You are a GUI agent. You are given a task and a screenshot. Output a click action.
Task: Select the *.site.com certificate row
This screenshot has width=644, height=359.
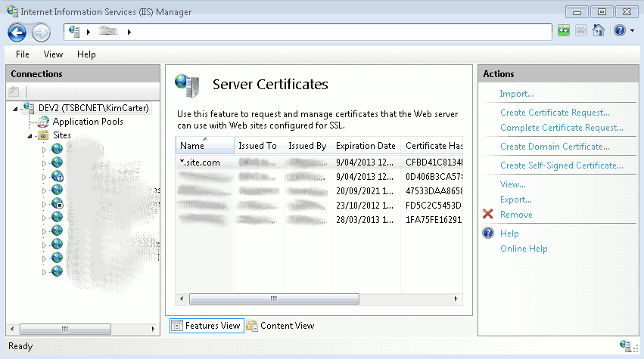coord(201,162)
